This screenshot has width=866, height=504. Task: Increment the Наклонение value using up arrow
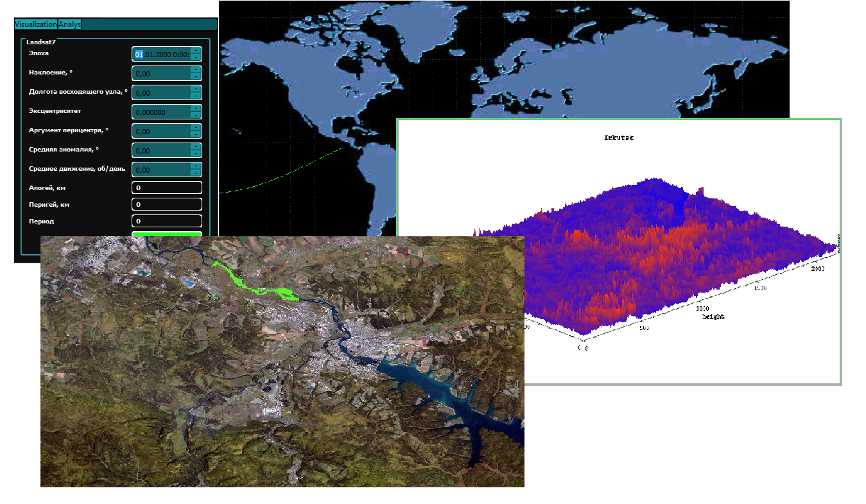[196, 70]
